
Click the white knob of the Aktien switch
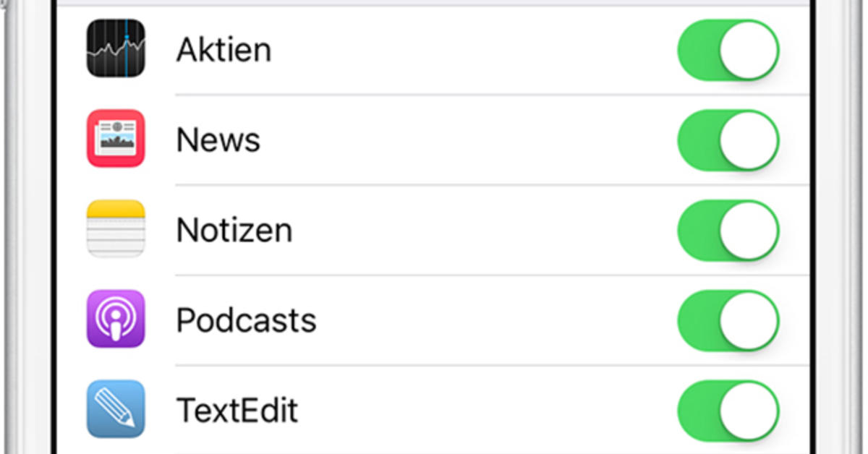click(749, 50)
